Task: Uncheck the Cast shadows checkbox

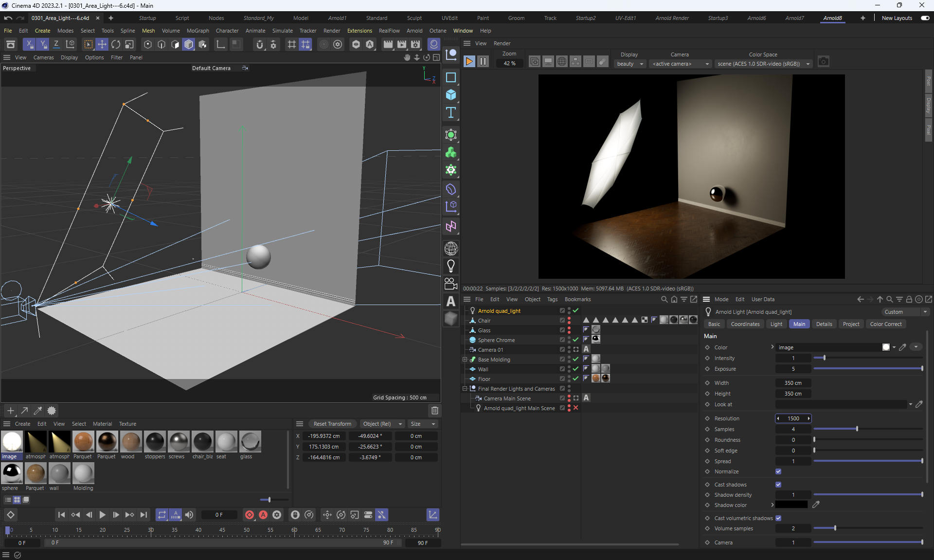Action: point(778,485)
